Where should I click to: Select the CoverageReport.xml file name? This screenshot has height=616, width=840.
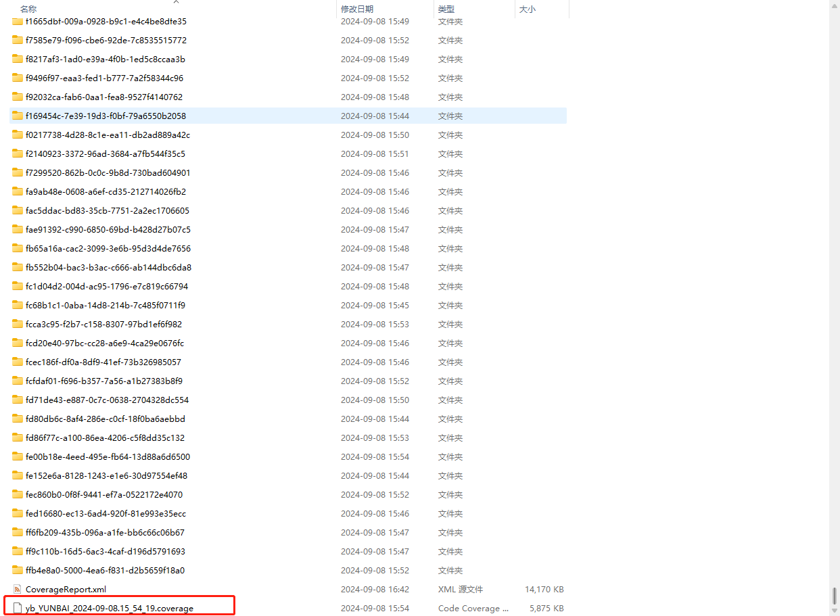[x=66, y=589]
